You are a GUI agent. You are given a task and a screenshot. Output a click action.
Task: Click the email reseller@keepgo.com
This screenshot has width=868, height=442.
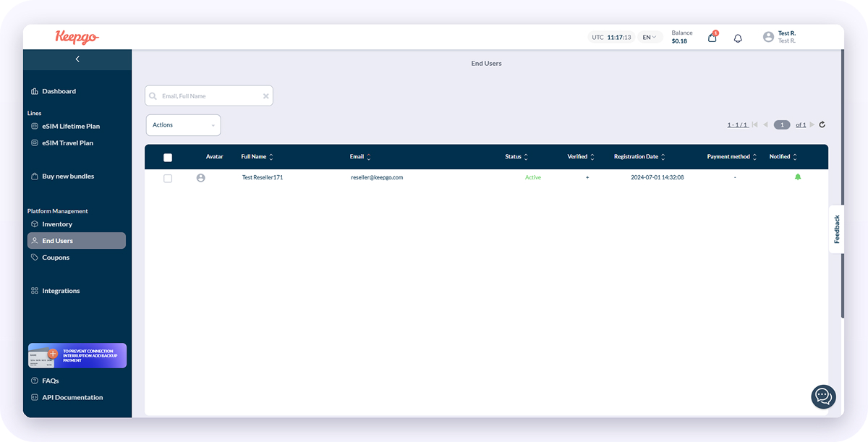377,177
